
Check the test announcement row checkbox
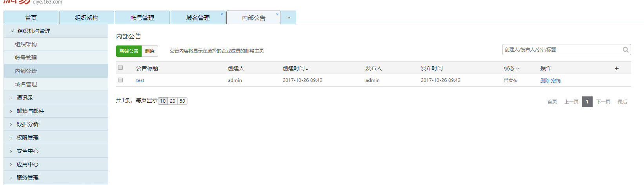pos(120,80)
